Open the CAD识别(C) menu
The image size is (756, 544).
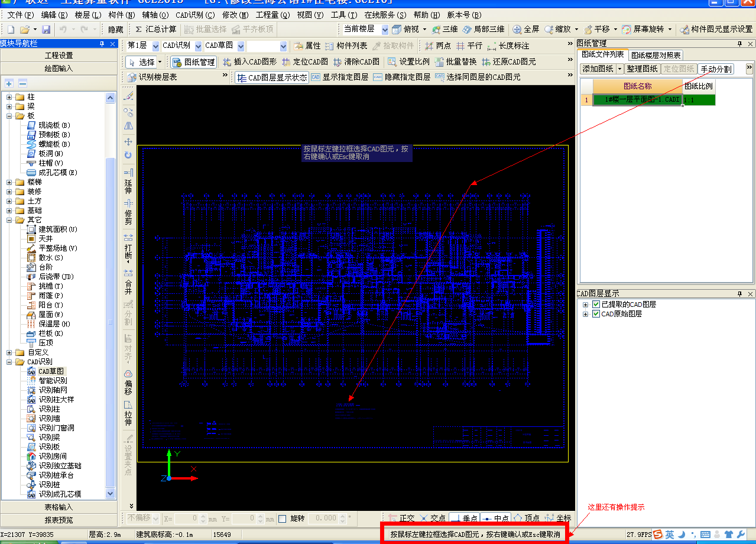pyautogui.click(x=195, y=15)
